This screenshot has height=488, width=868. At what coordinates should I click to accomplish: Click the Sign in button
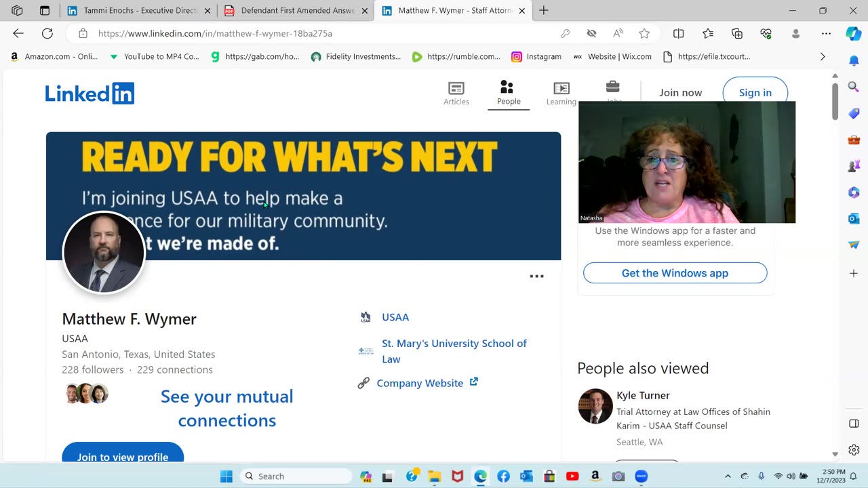coord(755,93)
